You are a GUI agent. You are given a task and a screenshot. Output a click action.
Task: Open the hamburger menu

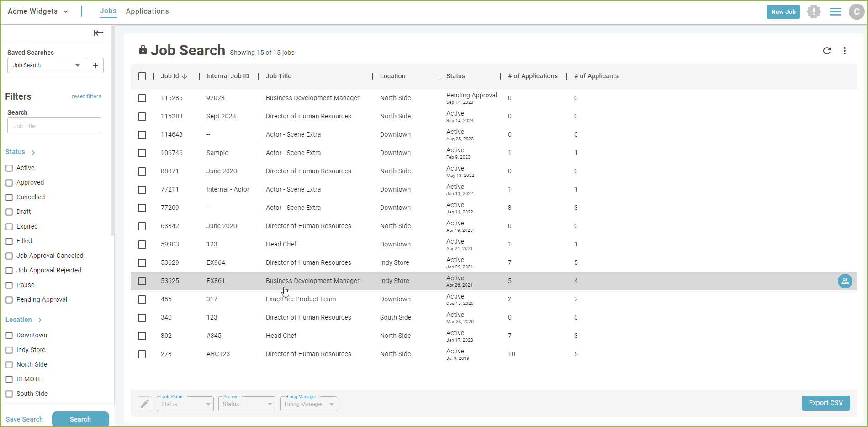pos(836,11)
